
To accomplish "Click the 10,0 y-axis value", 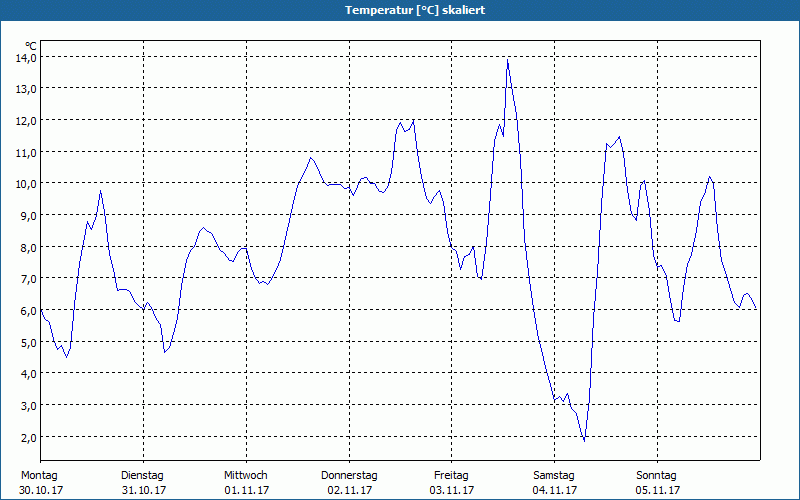I will click(26, 184).
